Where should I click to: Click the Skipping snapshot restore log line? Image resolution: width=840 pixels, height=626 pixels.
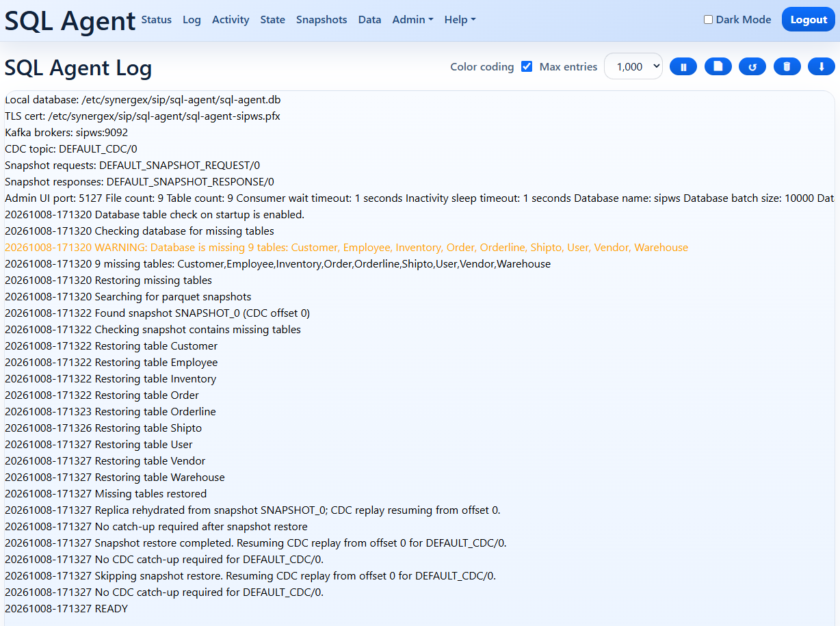point(250,576)
